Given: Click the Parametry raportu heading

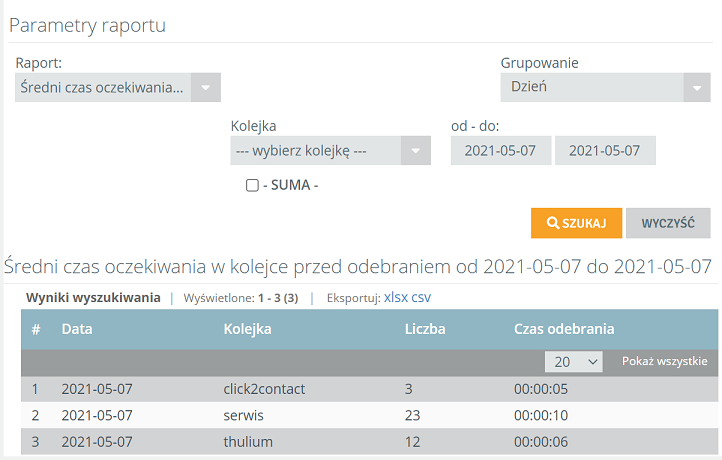Looking at the screenshot, I should click(x=87, y=25).
